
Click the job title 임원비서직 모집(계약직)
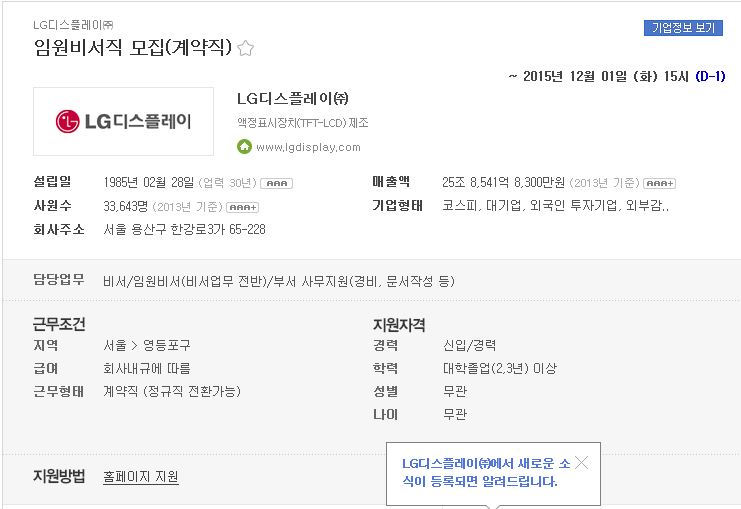(x=133, y=47)
